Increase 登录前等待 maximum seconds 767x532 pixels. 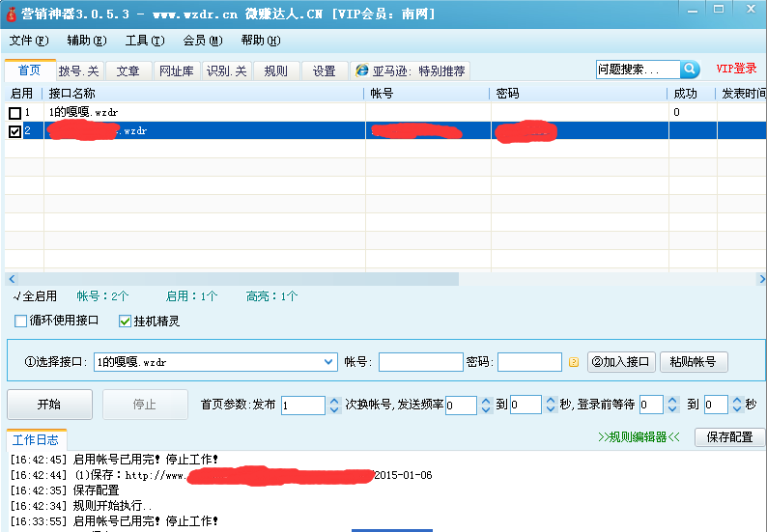pos(737,400)
